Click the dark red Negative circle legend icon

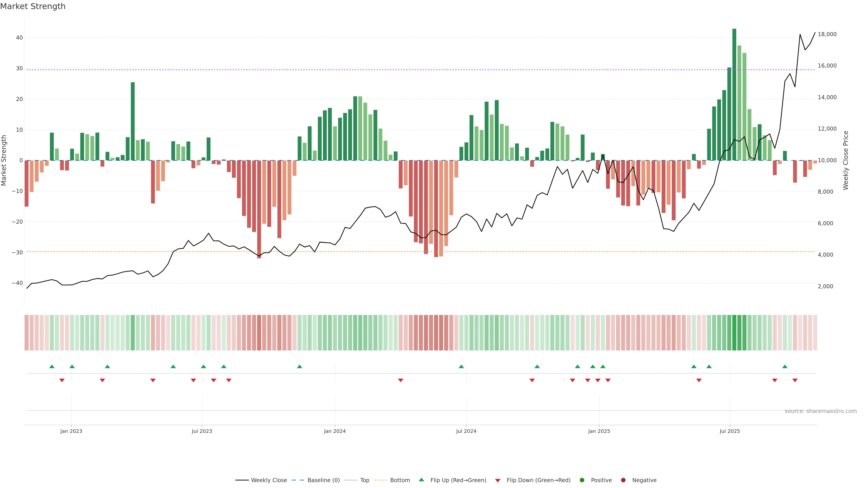tap(623, 480)
